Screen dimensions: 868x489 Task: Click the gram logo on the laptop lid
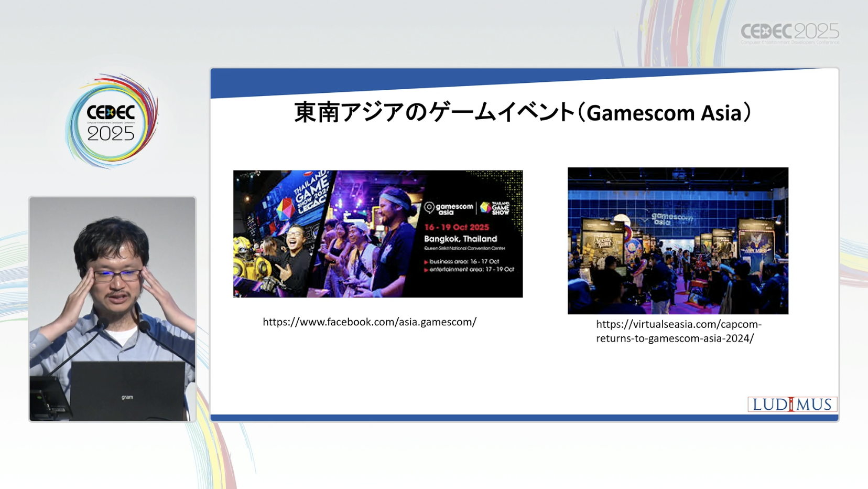coord(127,397)
